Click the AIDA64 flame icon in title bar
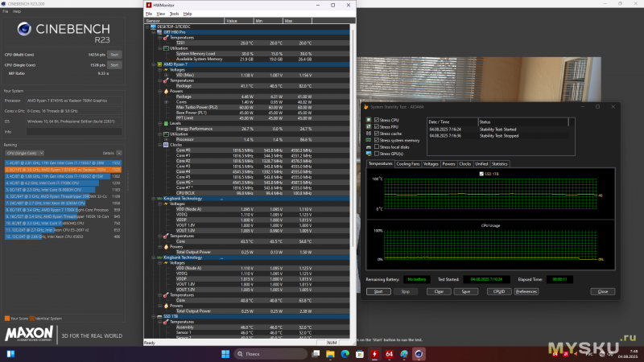This screenshot has width=644, height=362. [366, 107]
